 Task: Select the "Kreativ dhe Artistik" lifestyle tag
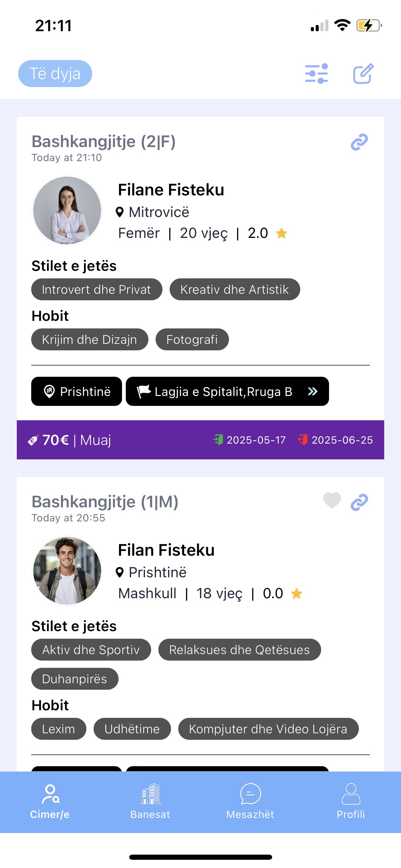coord(235,290)
